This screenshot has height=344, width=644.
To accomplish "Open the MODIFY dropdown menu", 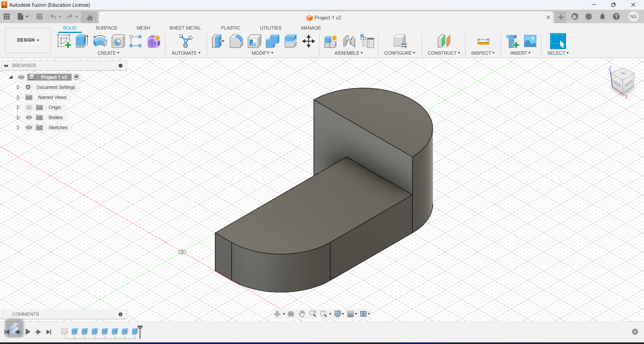I will point(263,53).
